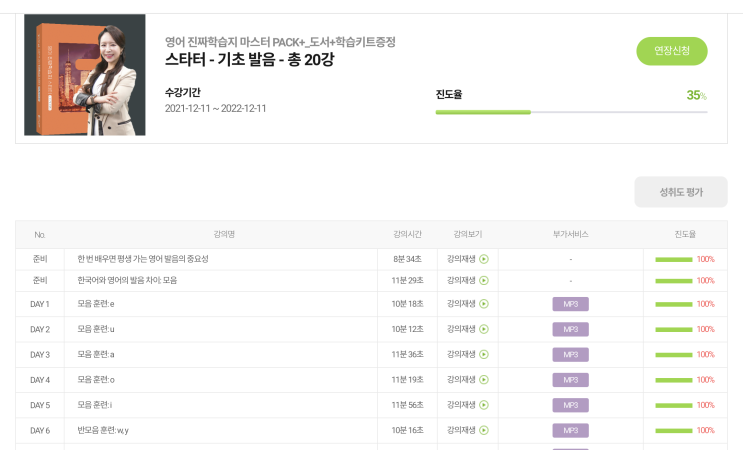Play the DAY 4 lecture video
The width and height of the screenshot is (743, 450).
click(x=468, y=379)
